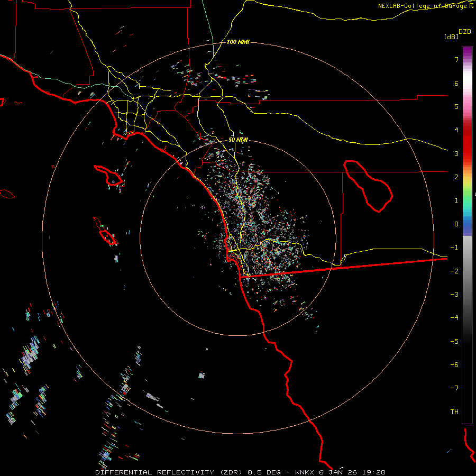Click the "-3" value on the color scale
The width and height of the screenshot is (476, 476).
click(x=454, y=295)
